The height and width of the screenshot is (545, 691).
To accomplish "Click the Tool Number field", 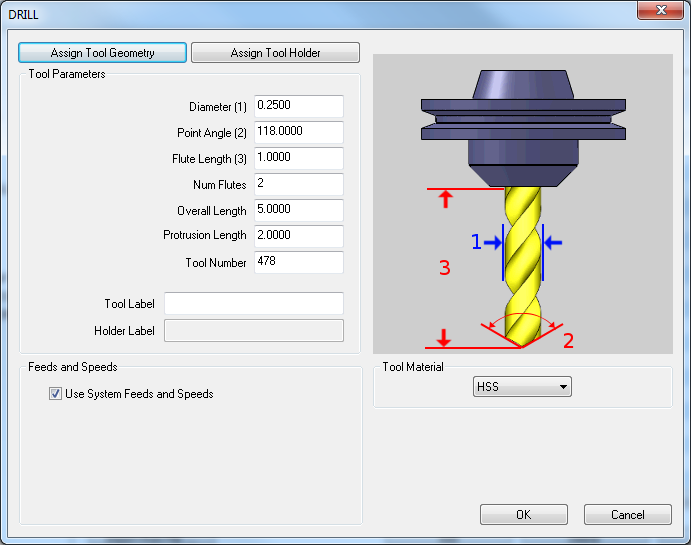I will tap(299, 262).
